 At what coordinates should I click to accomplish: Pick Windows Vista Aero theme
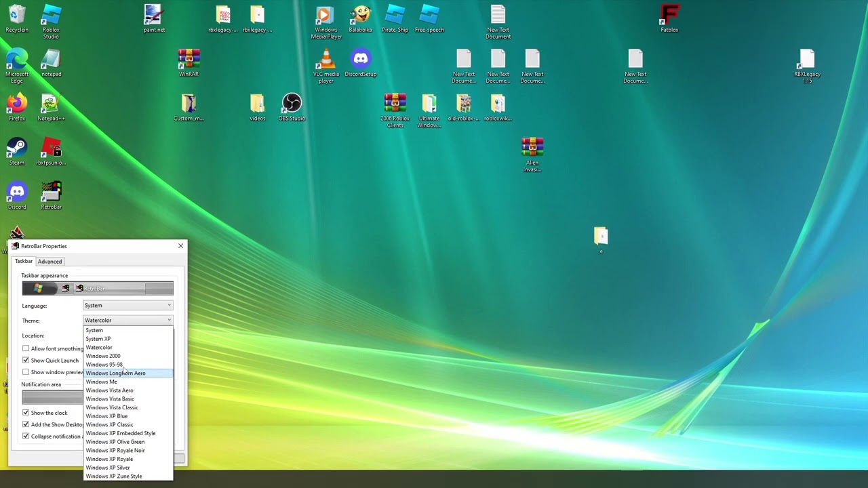[x=128, y=390]
